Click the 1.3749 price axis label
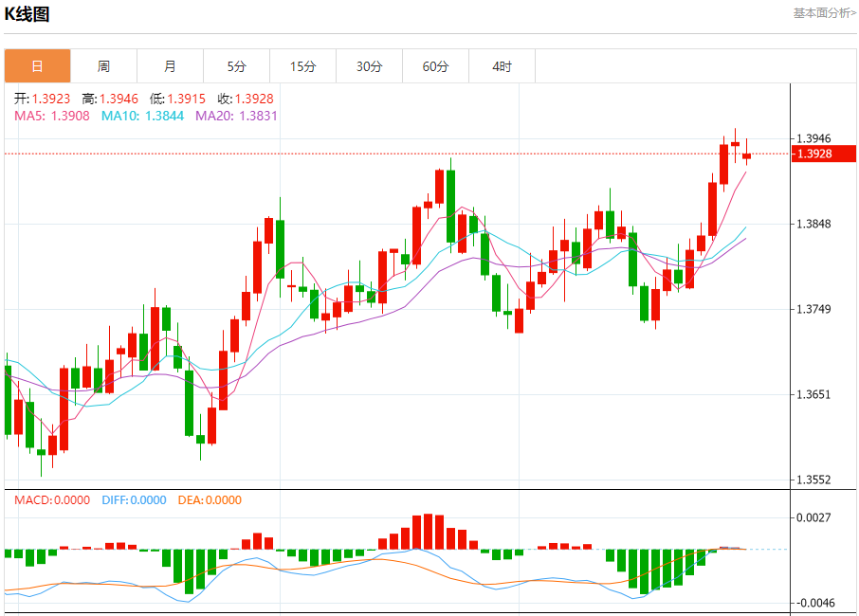This screenshot has height=616, width=859. pyautogui.click(x=813, y=309)
